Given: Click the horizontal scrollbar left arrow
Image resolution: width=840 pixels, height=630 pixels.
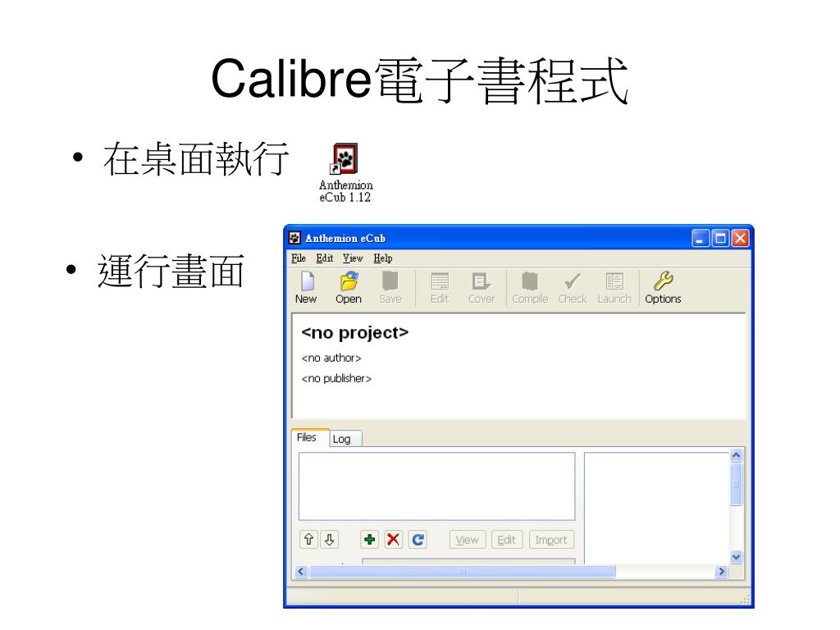Looking at the screenshot, I should coord(300,572).
